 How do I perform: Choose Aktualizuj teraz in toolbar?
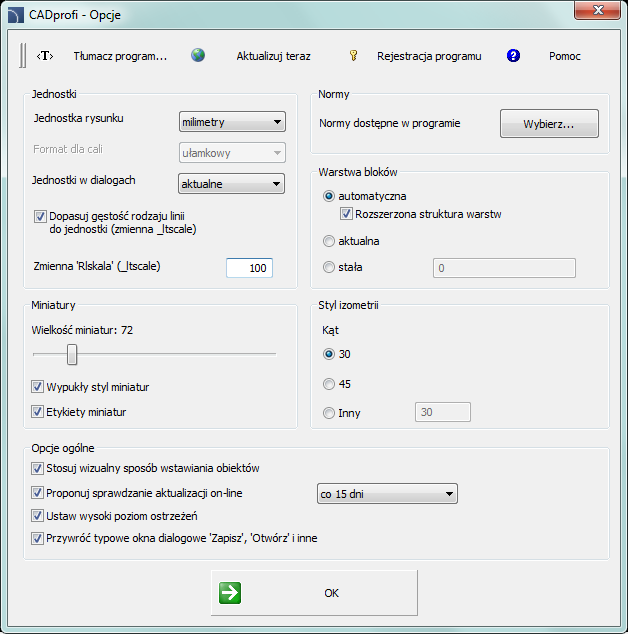pos(273,56)
